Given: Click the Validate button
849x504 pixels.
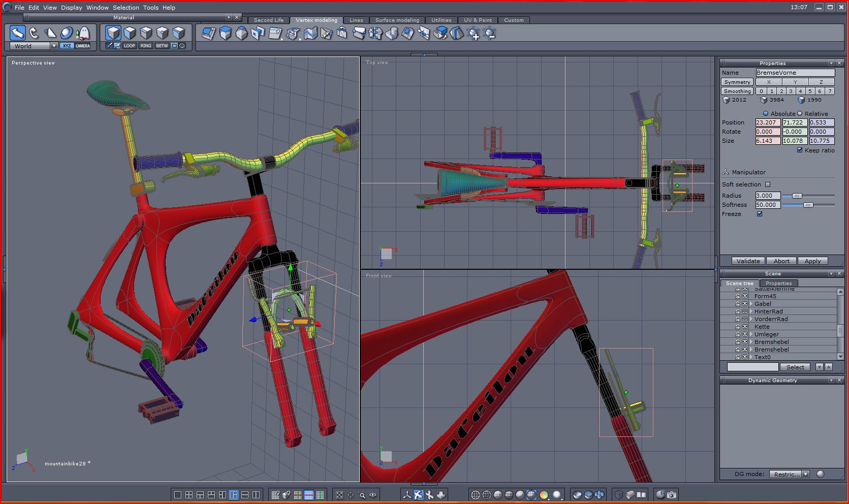Looking at the screenshot, I should point(748,261).
